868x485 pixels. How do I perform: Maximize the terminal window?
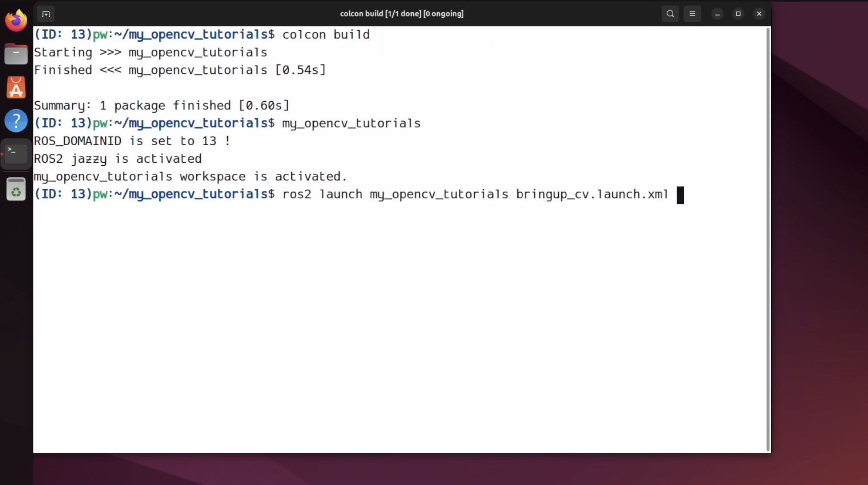[x=738, y=14]
